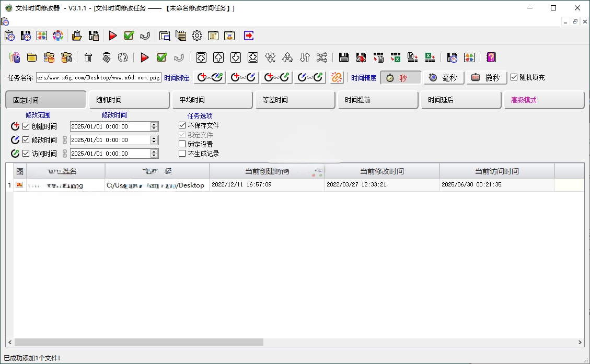Toggle the 随机填充 checkbox

(514, 77)
